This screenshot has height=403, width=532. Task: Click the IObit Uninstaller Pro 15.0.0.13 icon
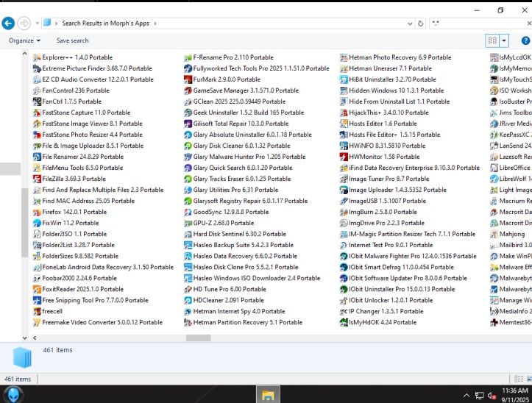coord(344,289)
